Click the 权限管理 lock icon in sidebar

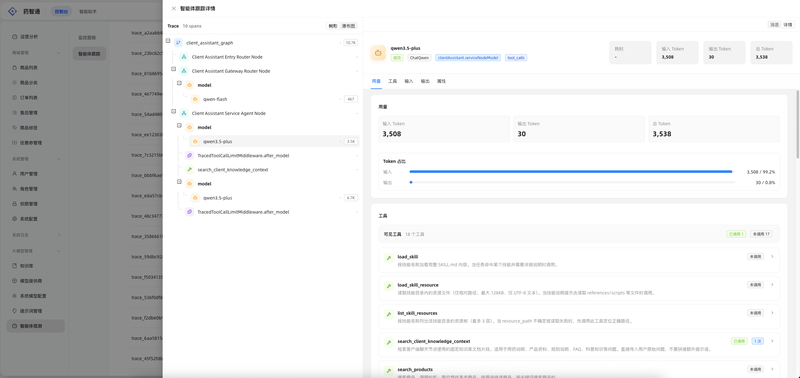15,204
